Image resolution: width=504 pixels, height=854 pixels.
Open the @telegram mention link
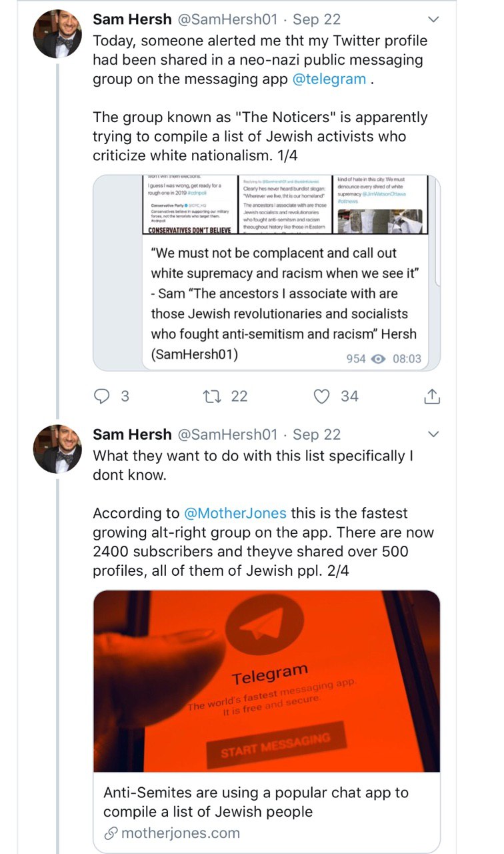tap(329, 79)
